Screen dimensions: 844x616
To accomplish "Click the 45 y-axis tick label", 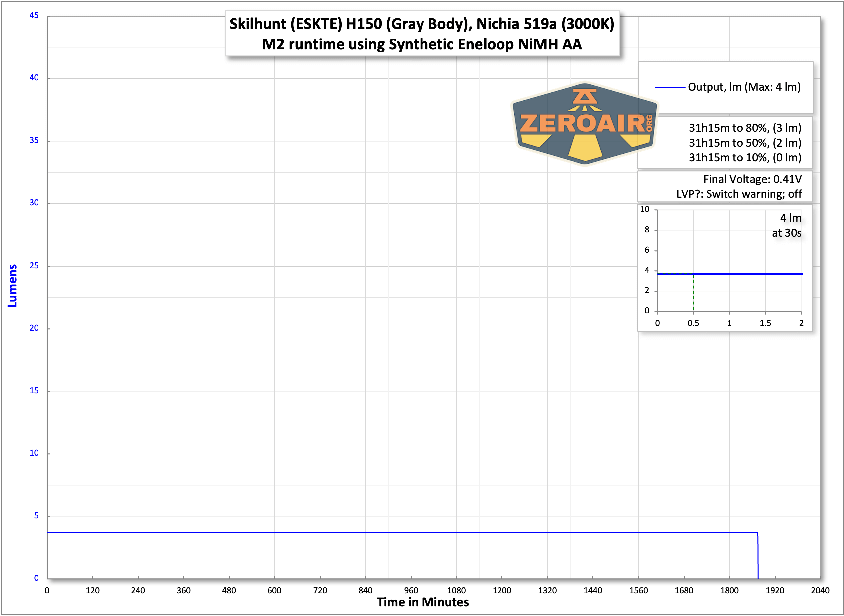I will click(x=34, y=15).
